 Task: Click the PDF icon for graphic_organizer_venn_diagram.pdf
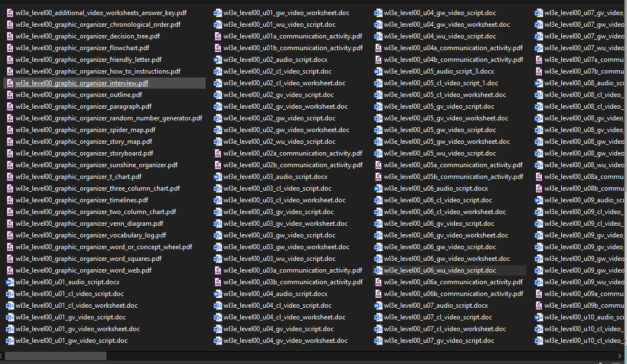point(10,224)
